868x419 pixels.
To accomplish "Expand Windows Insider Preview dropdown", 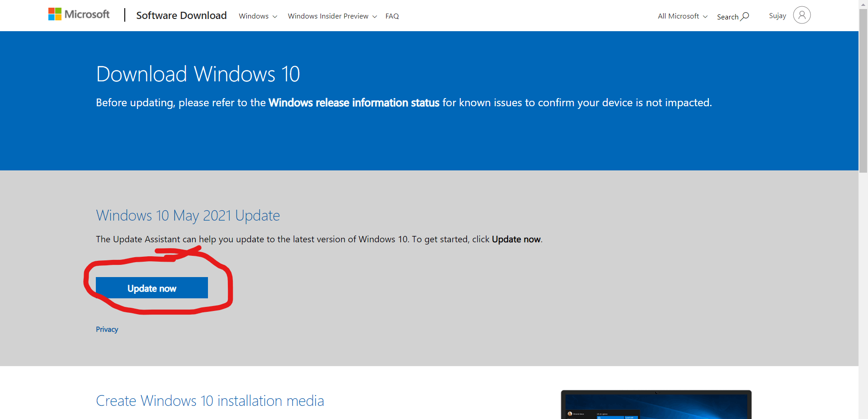I will [332, 16].
